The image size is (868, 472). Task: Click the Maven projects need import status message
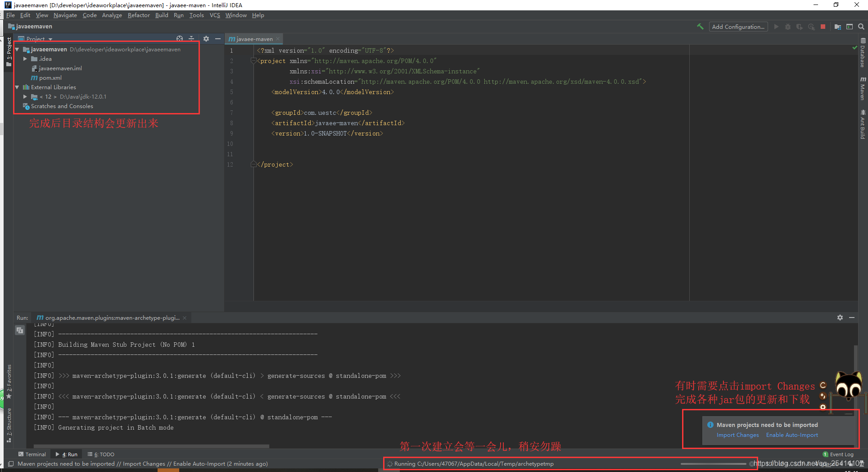[143, 464]
